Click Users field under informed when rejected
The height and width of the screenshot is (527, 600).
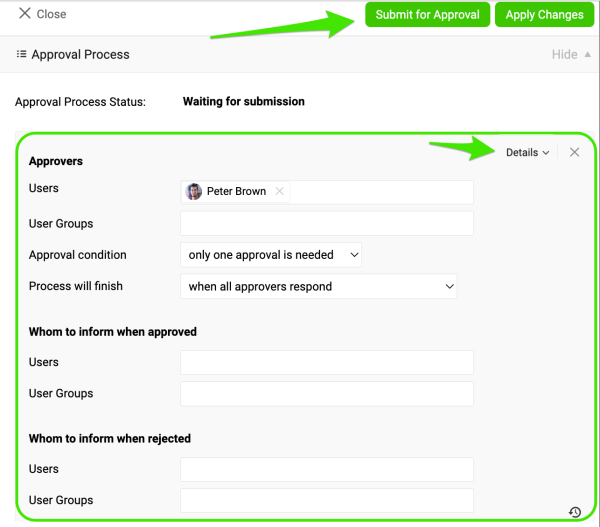point(327,469)
